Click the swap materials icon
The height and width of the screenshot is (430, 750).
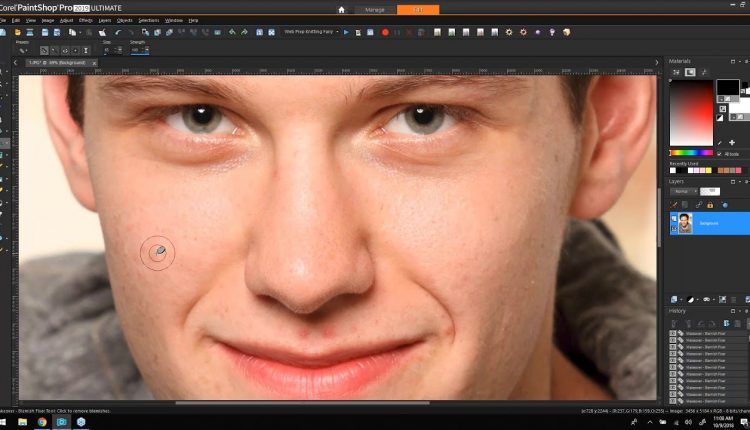coord(723,109)
